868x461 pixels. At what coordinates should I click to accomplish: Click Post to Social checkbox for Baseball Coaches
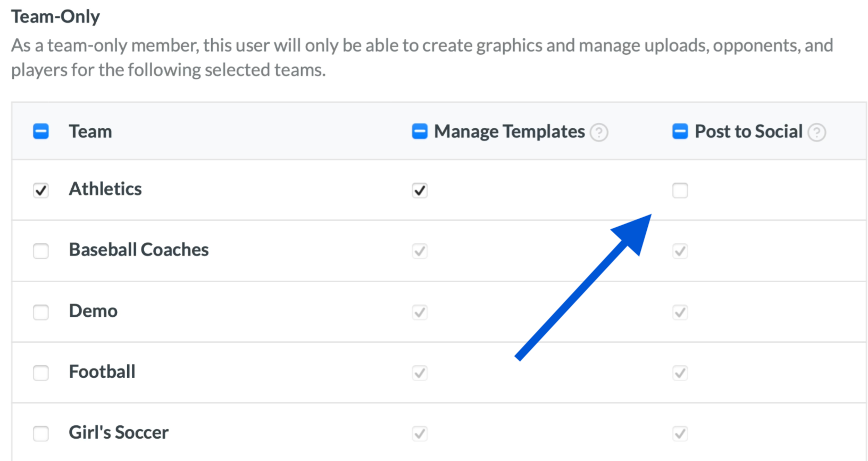coord(680,251)
